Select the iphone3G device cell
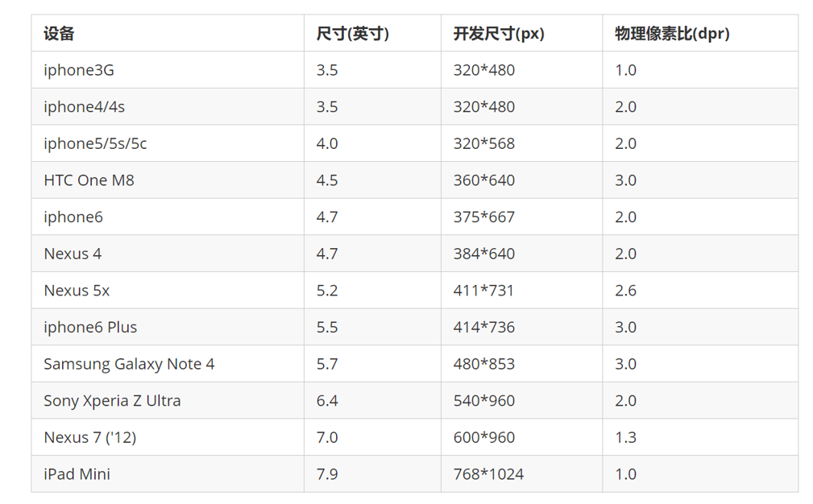 (79, 70)
